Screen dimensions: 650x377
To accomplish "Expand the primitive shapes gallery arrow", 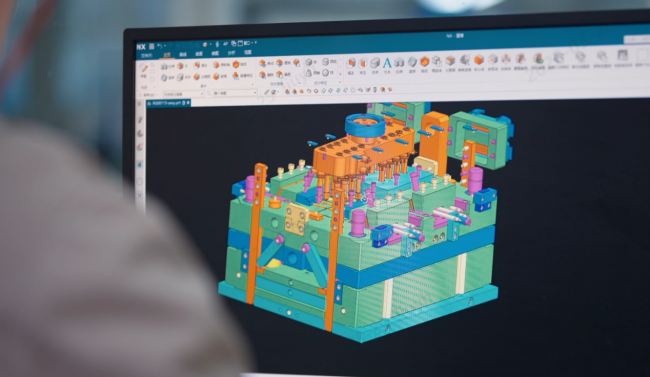I will click(x=340, y=73).
